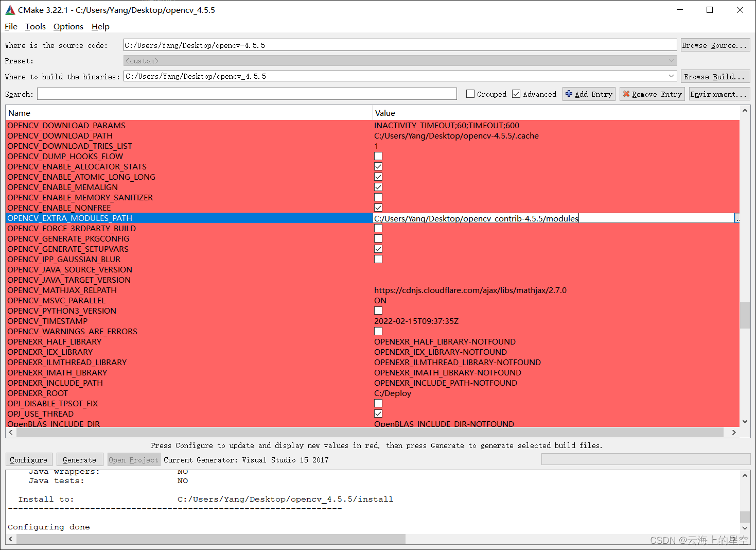The image size is (756, 550).
Task: Open the File menu
Action: click(x=10, y=26)
